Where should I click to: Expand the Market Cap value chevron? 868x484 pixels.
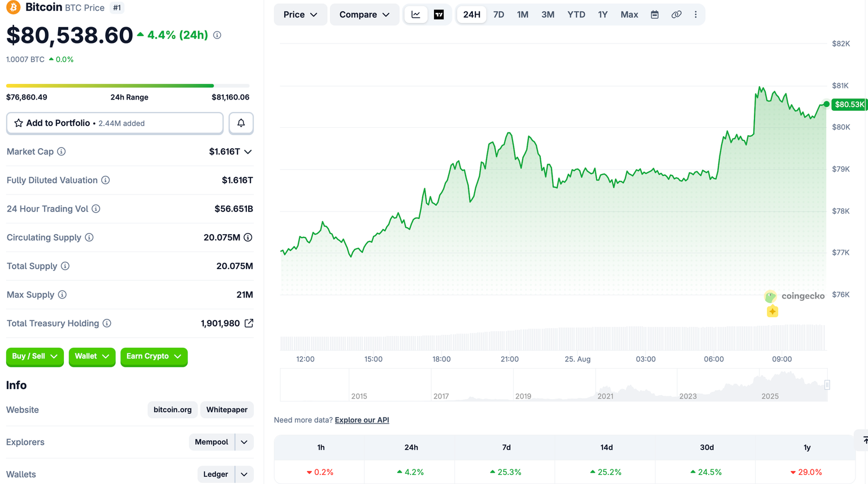pyautogui.click(x=248, y=152)
